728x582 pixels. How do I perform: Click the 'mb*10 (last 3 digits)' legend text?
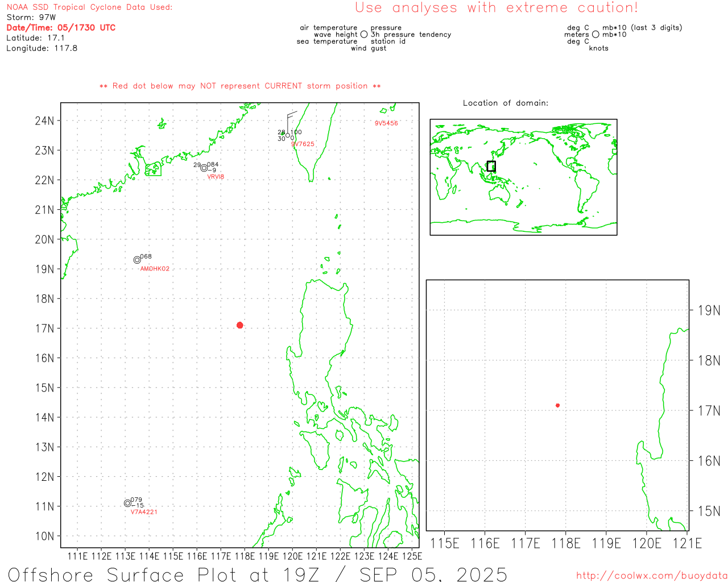pos(642,28)
